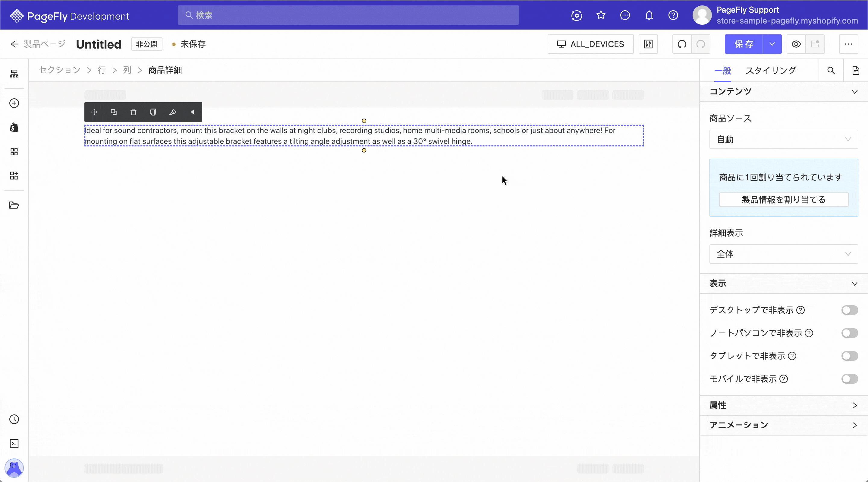Go back with the arrow to 製品ページ

tap(14, 44)
